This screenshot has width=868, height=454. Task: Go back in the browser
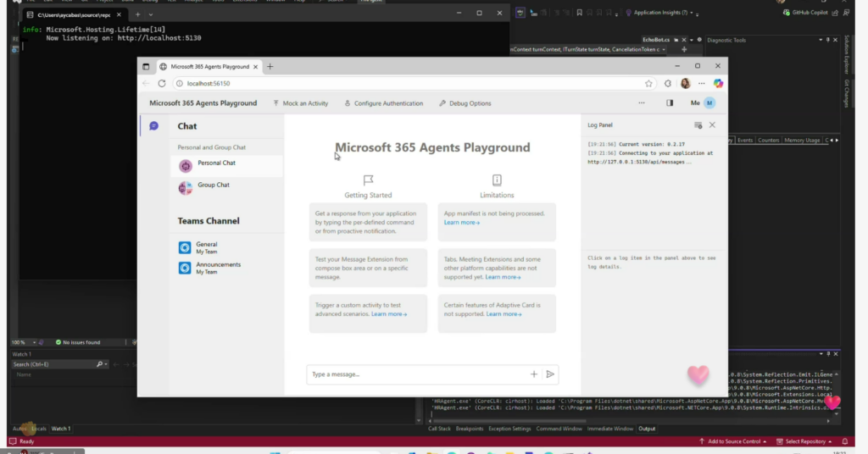pyautogui.click(x=146, y=84)
